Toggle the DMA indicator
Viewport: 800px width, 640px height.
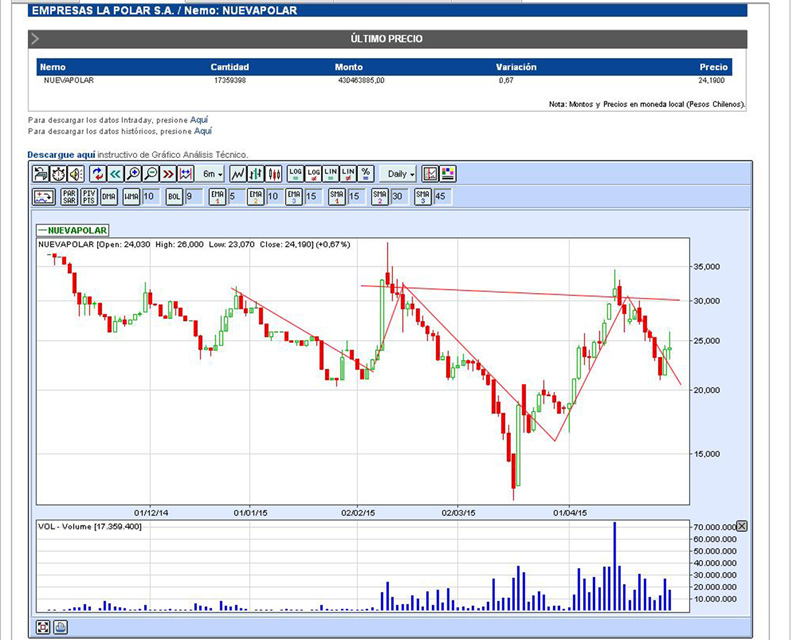(109, 196)
